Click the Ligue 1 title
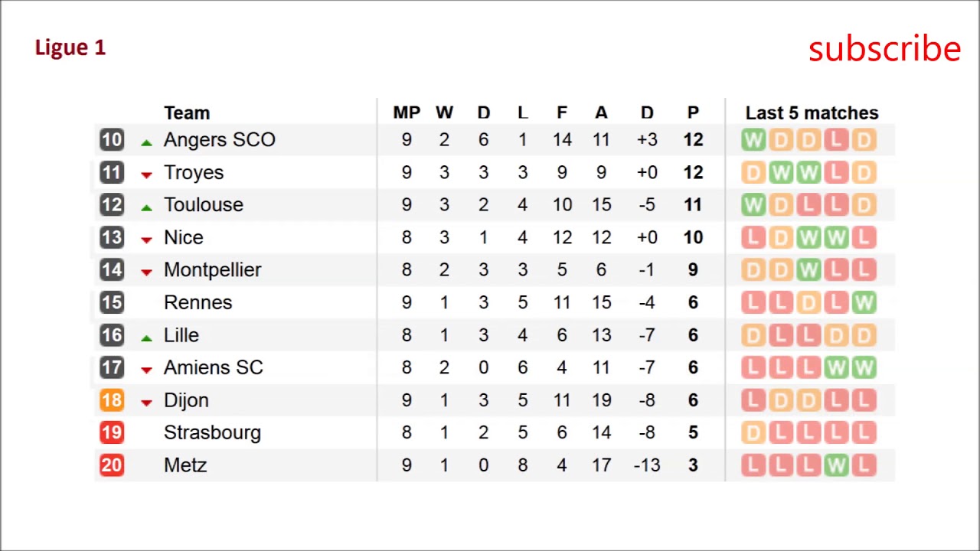Screen dimensions: 980x551 pyautogui.click(x=70, y=47)
